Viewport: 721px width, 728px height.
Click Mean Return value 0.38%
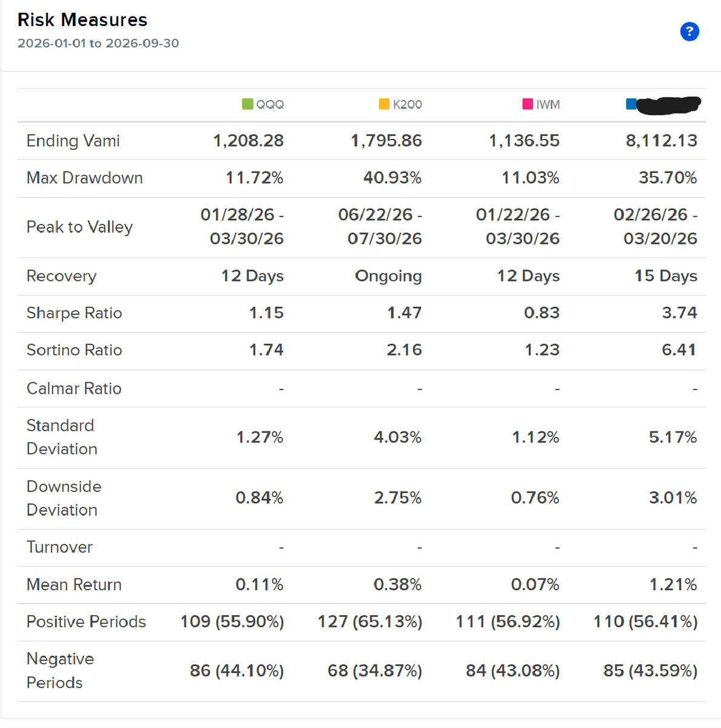click(397, 585)
